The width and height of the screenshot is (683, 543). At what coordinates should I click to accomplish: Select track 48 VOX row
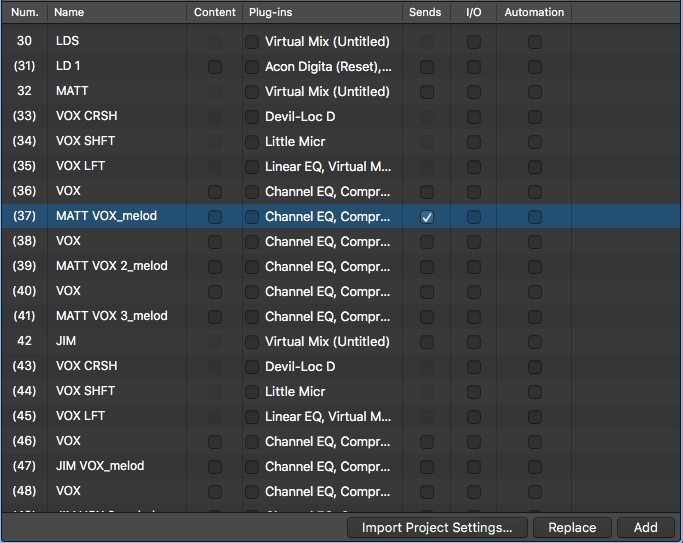click(342, 491)
